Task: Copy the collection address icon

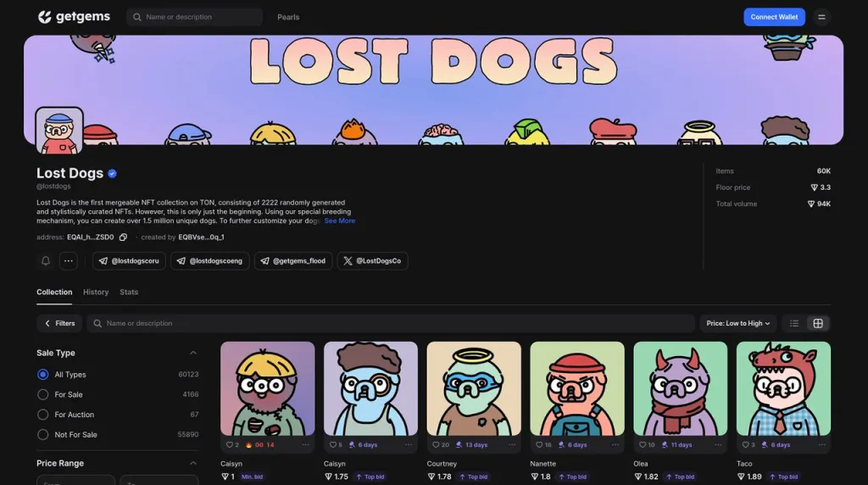Action: 123,237
